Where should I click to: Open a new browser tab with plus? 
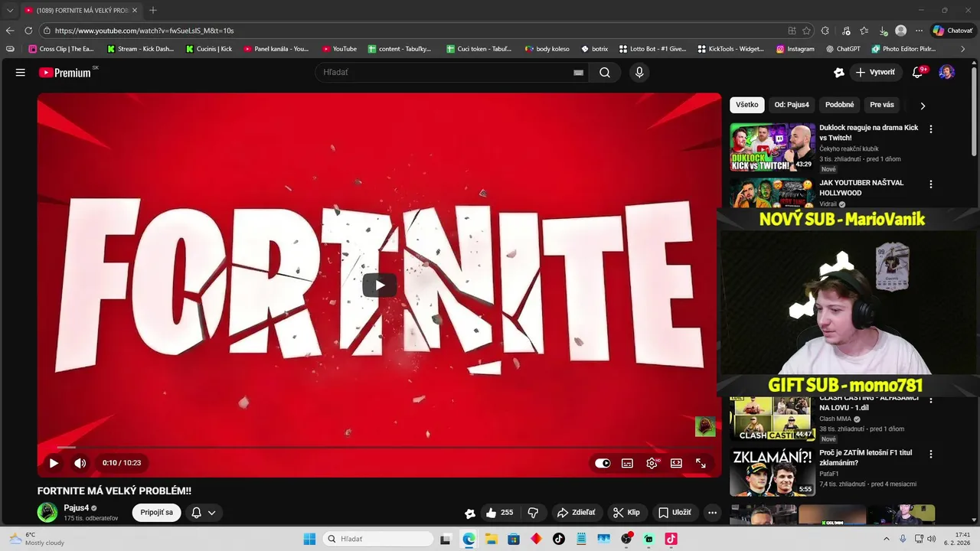point(153,10)
